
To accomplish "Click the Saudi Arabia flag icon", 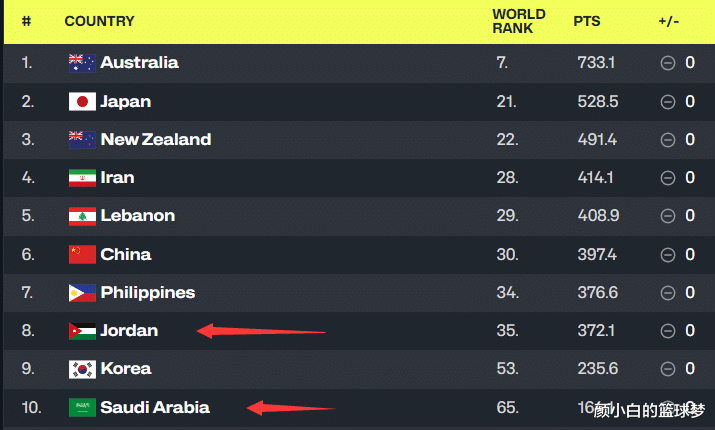I will pos(82,408).
